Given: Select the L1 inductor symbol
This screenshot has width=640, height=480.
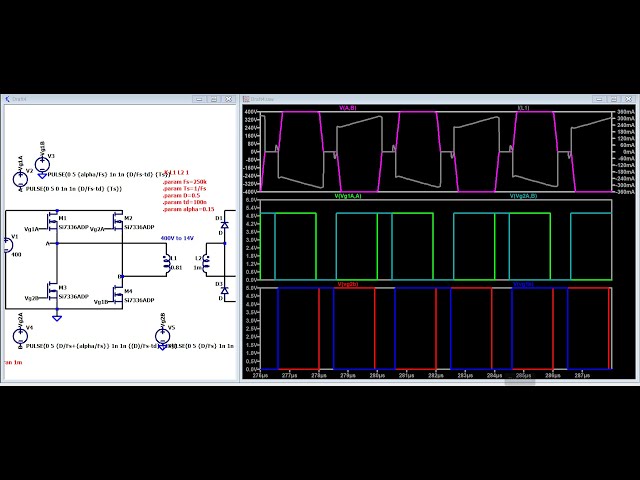Looking at the screenshot, I should click(x=167, y=263).
